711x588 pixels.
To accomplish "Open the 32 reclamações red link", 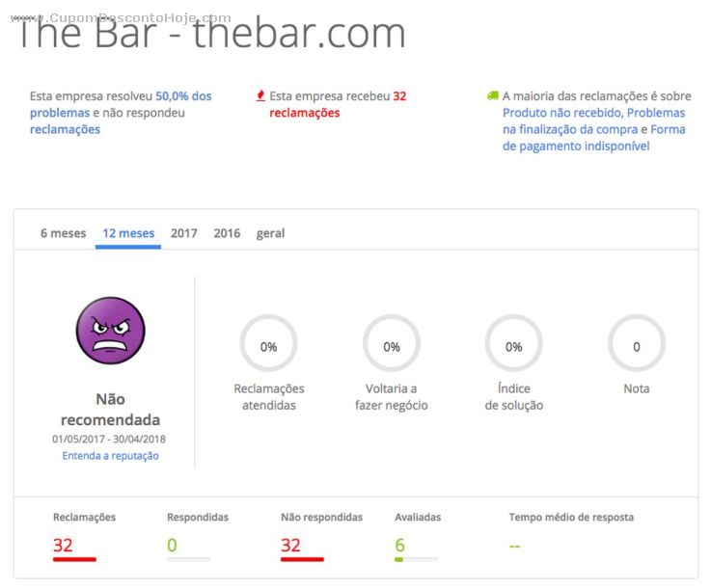I will pyautogui.click(x=338, y=104).
